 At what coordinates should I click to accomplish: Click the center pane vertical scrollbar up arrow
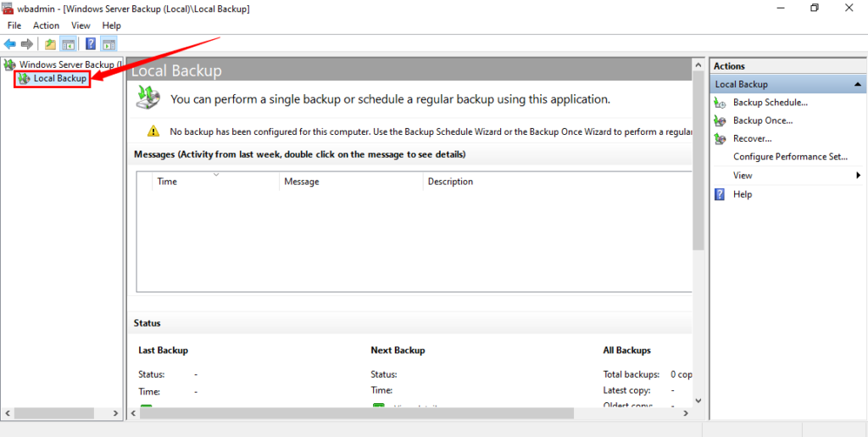click(x=698, y=64)
